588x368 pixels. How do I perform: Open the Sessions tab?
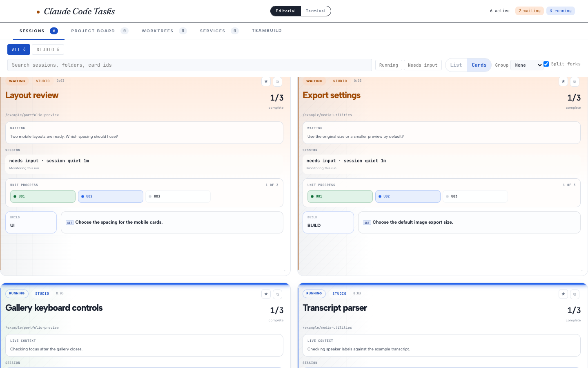pyautogui.click(x=38, y=31)
